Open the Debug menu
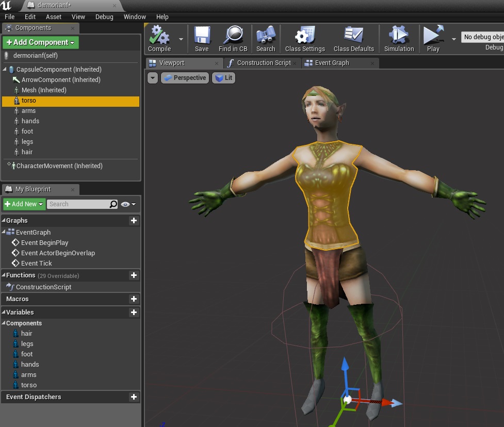504x427 pixels. coord(104,17)
